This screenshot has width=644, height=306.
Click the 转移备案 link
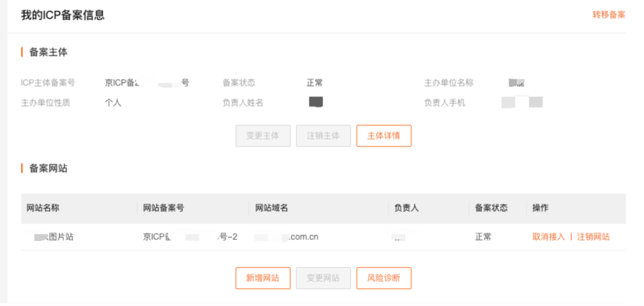click(608, 15)
